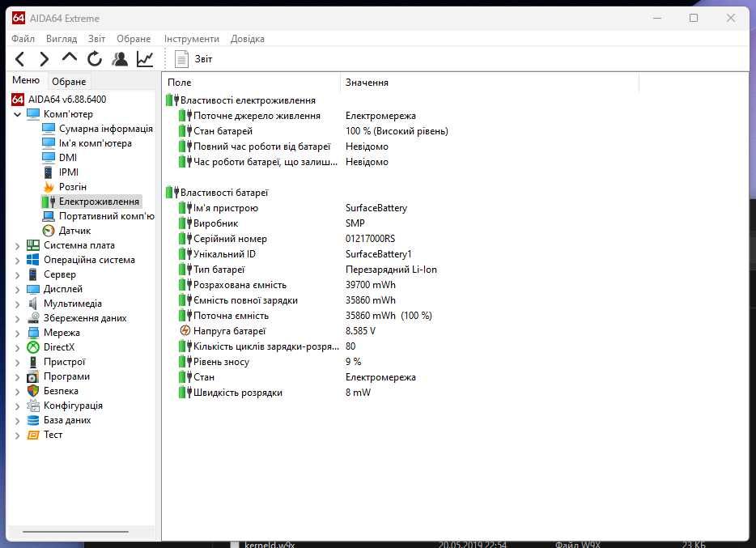
Task: Click the Програми software icon
Action: click(x=33, y=376)
